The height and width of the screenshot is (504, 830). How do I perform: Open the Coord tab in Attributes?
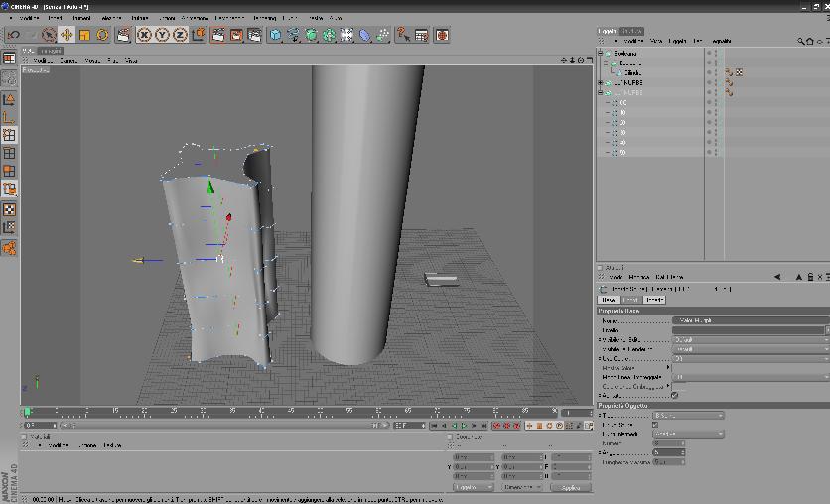(631, 300)
